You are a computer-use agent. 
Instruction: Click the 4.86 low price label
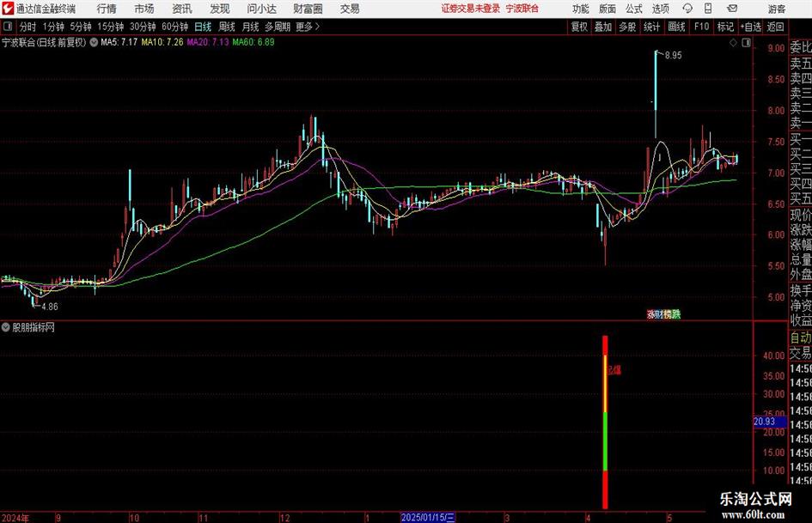coord(50,307)
